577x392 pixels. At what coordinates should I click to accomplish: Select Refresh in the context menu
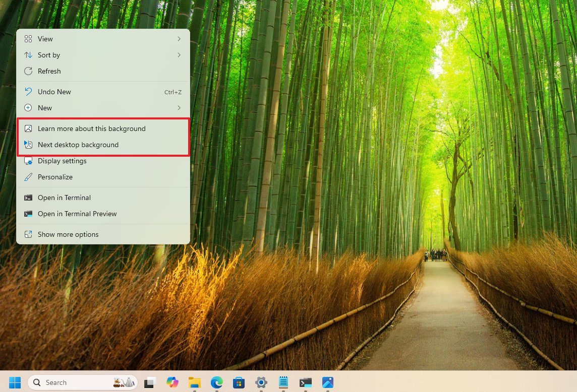49,71
